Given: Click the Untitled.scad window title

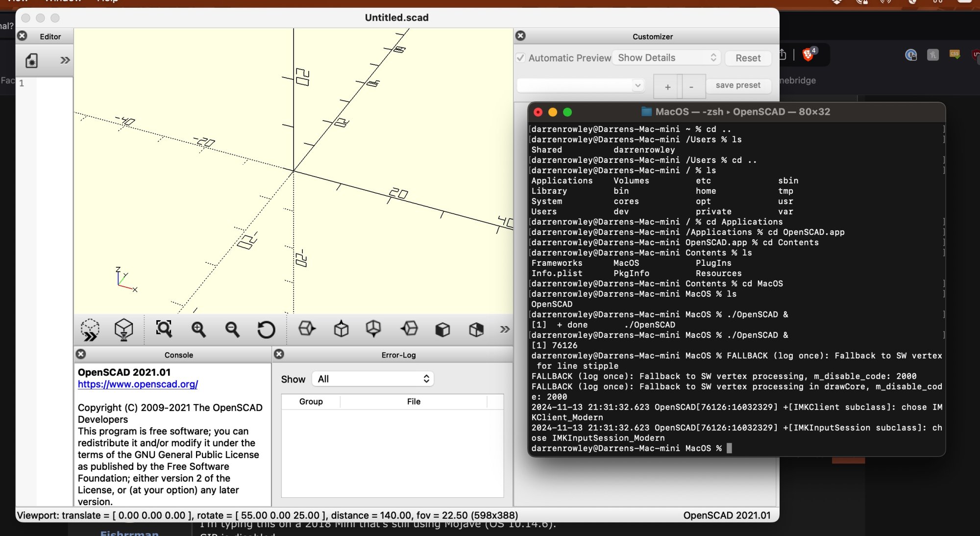Looking at the screenshot, I should [396, 18].
